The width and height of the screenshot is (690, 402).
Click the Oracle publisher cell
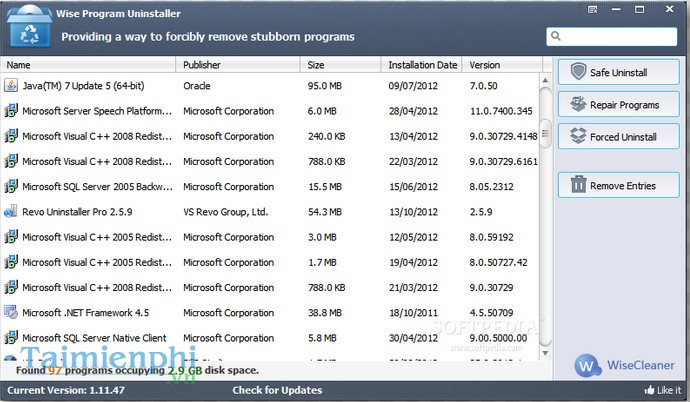pyautogui.click(x=197, y=86)
